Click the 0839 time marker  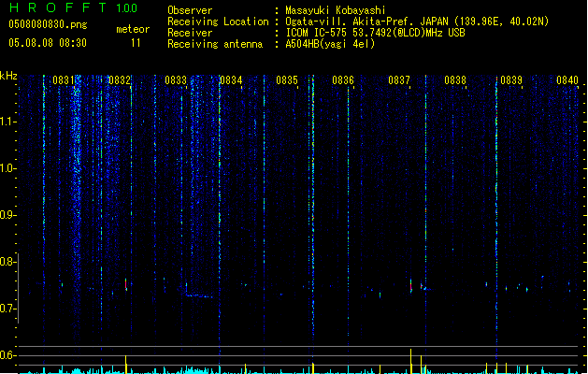511,80
